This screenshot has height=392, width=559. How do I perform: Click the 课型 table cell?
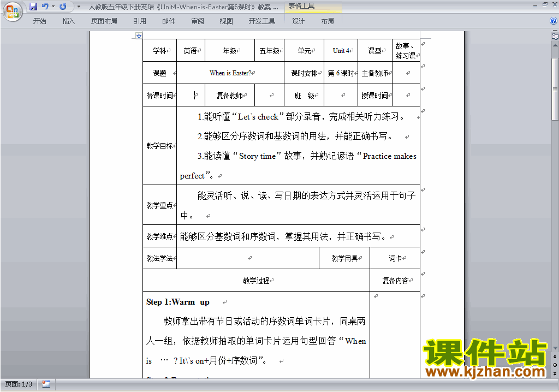pos(375,51)
